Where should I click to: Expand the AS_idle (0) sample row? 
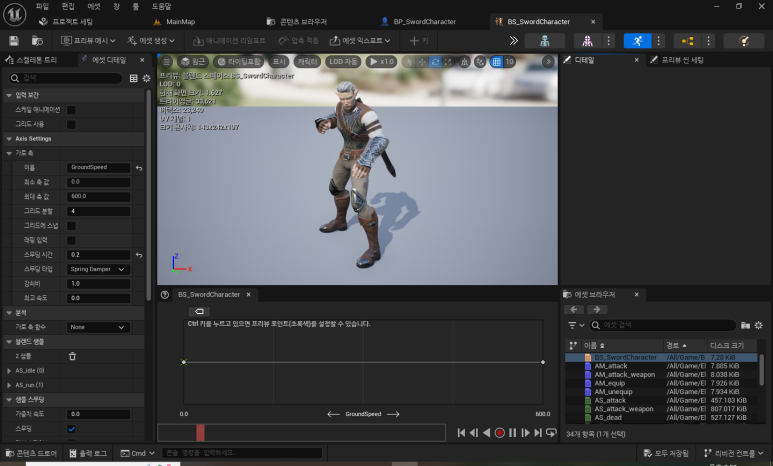coord(9,371)
